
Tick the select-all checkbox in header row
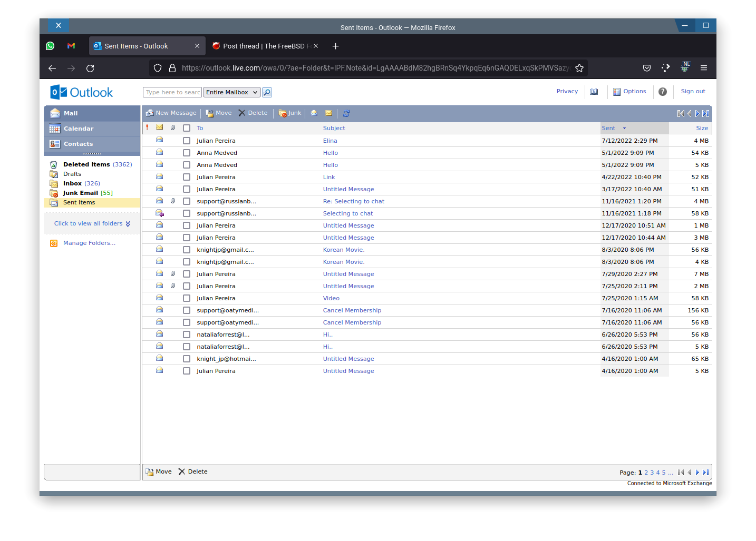187,128
